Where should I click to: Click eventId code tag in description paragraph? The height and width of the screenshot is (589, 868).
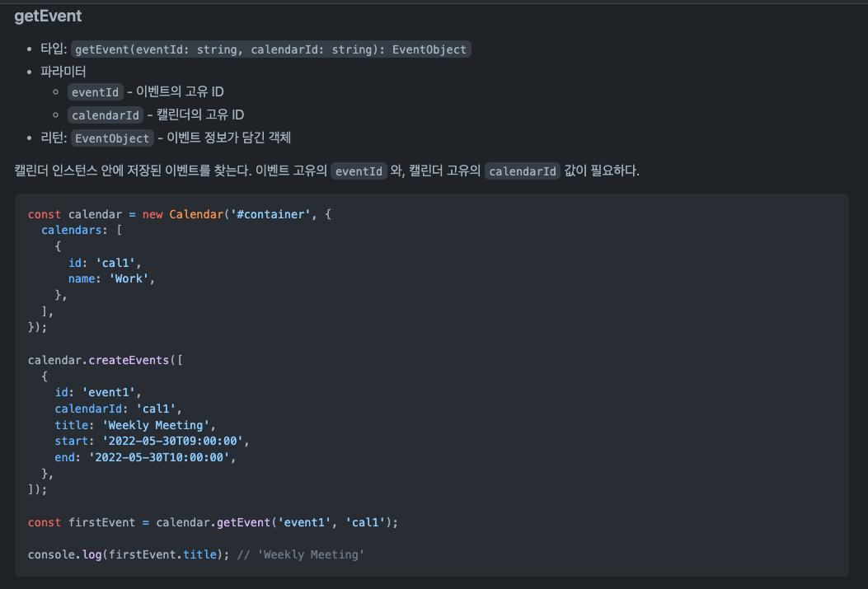pyautogui.click(x=358, y=171)
